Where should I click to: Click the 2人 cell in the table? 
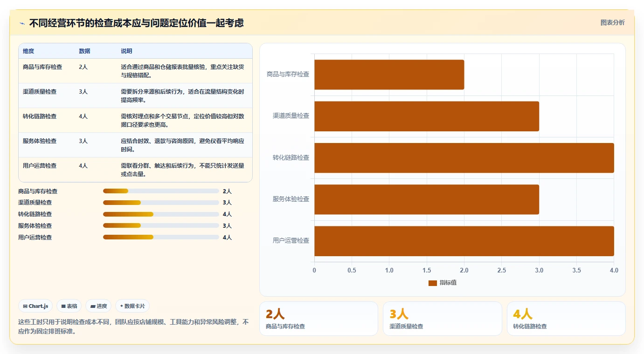coord(83,67)
